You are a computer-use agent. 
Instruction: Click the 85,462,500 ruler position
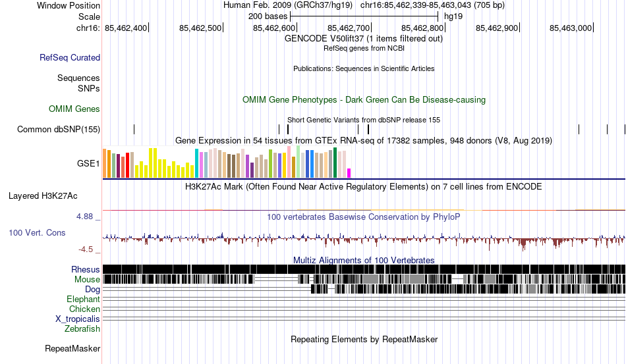click(201, 28)
